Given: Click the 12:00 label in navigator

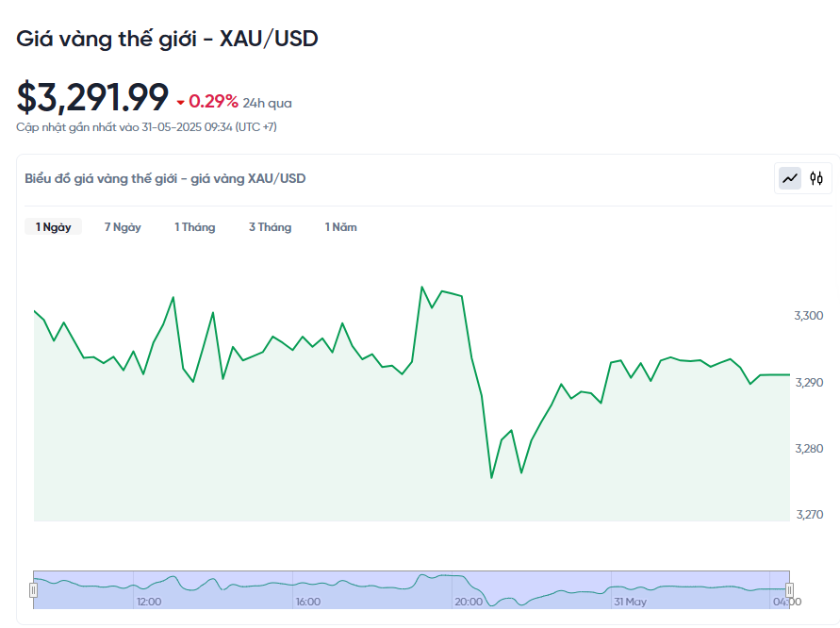Looking at the screenshot, I should 149,602.
